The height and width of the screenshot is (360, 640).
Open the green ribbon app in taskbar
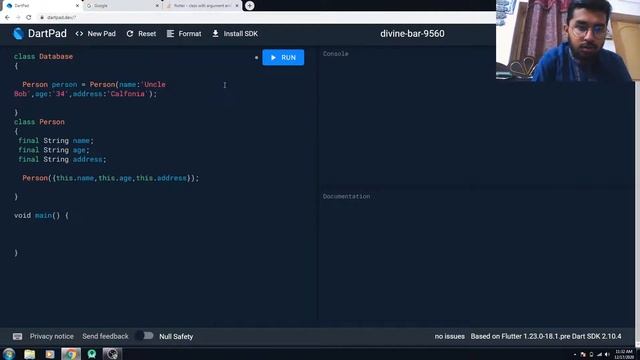point(91,354)
